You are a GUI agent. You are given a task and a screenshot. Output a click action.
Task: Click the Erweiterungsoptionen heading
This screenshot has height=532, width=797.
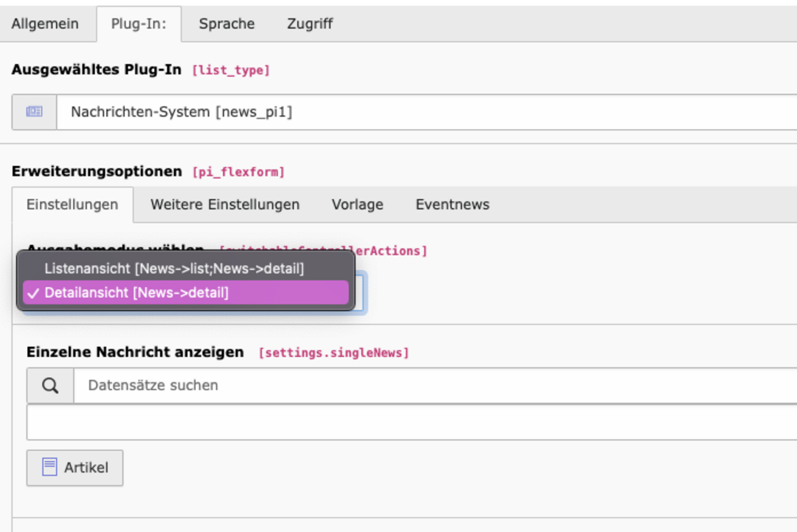tap(97, 171)
